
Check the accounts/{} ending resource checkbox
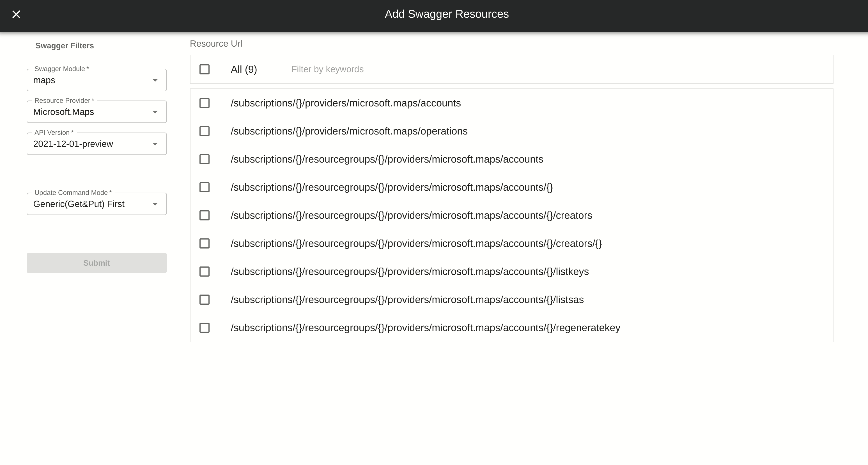205,188
